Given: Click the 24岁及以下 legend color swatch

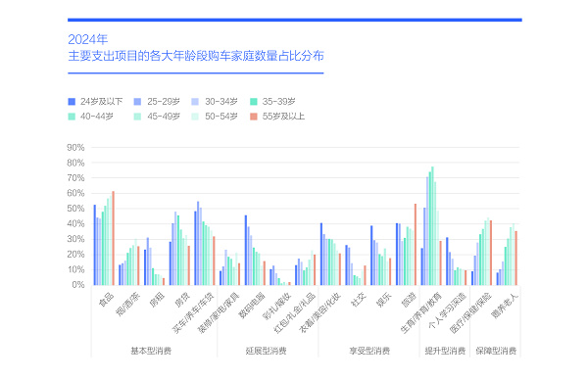Looking at the screenshot, I should pyautogui.click(x=72, y=102).
